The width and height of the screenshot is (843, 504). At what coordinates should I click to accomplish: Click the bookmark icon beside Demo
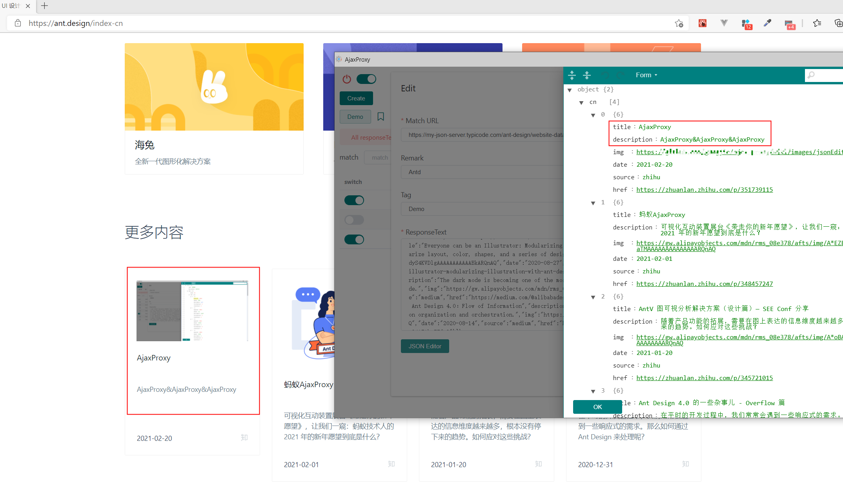click(x=381, y=116)
